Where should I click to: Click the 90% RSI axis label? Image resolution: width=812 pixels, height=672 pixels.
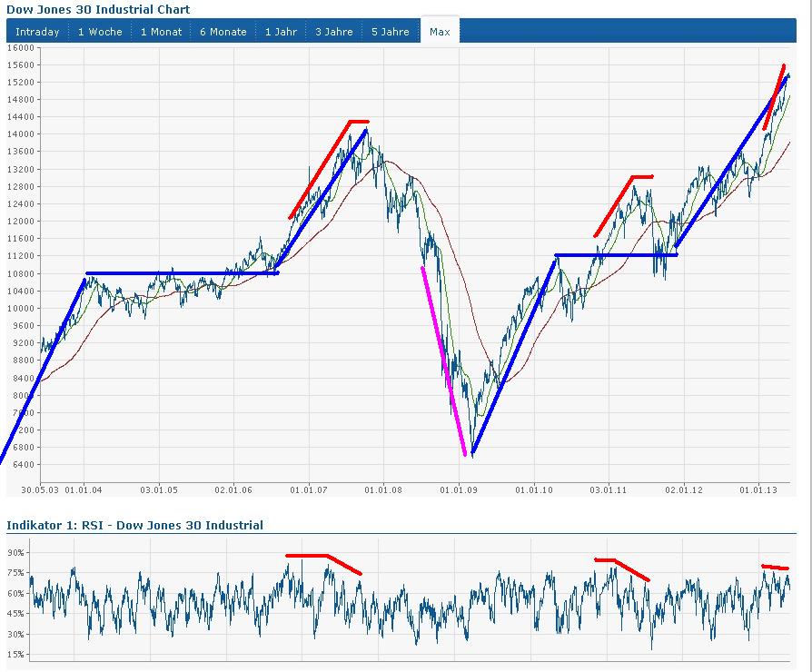click(15, 553)
